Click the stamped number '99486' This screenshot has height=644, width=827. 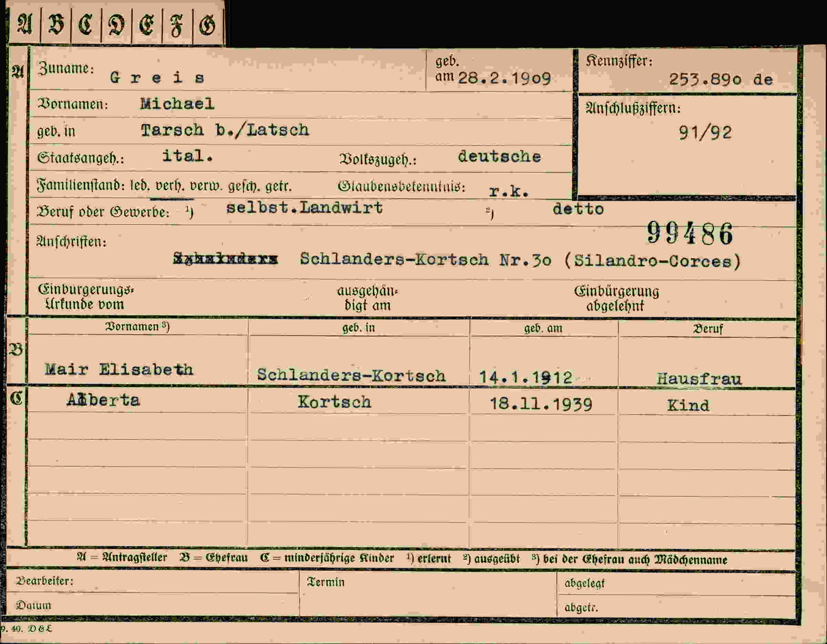click(x=690, y=233)
